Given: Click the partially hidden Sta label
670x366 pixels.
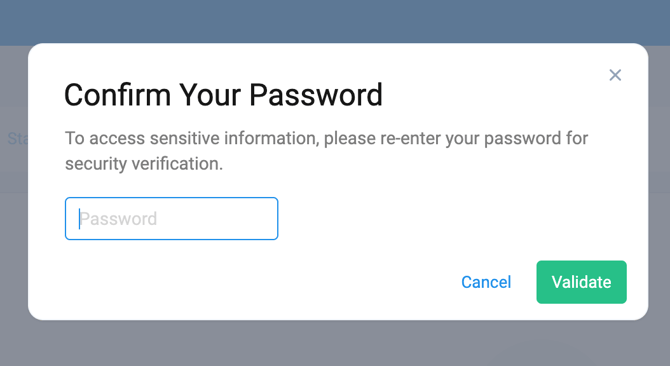Looking at the screenshot, I should point(18,138).
